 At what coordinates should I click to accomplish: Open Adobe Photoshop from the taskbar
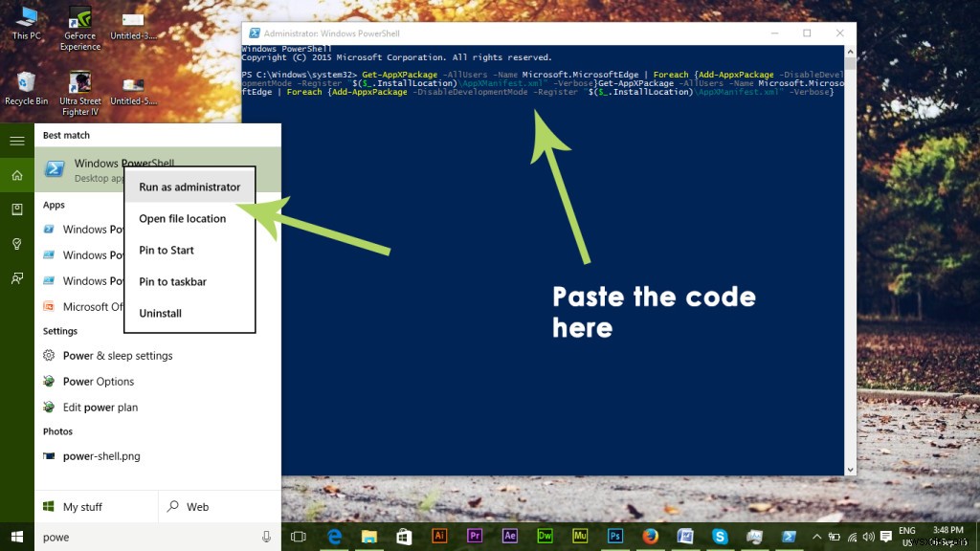615,537
